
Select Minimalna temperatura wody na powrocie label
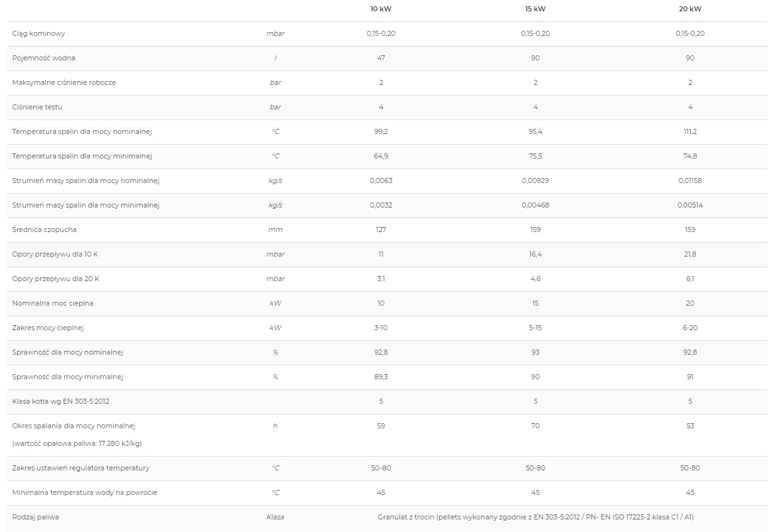click(84, 492)
